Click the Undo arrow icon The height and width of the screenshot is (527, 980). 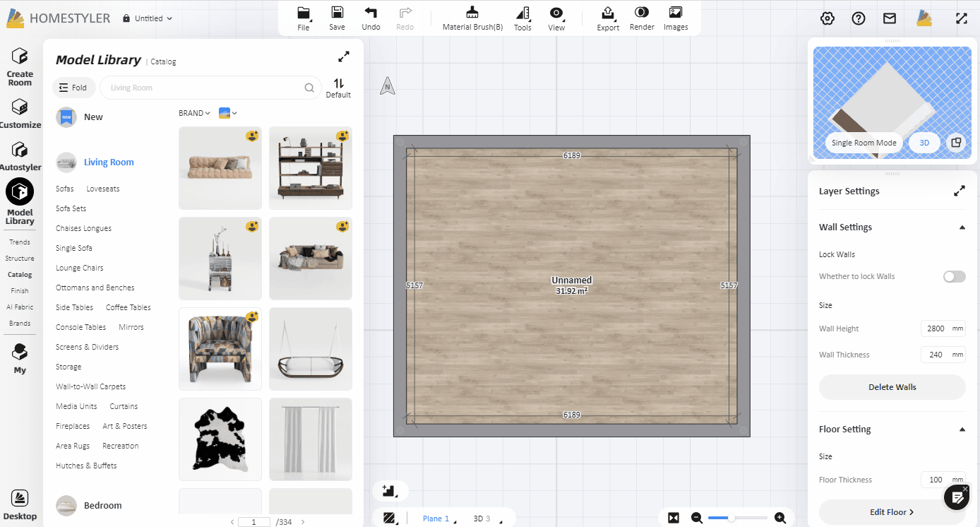coord(371,13)
